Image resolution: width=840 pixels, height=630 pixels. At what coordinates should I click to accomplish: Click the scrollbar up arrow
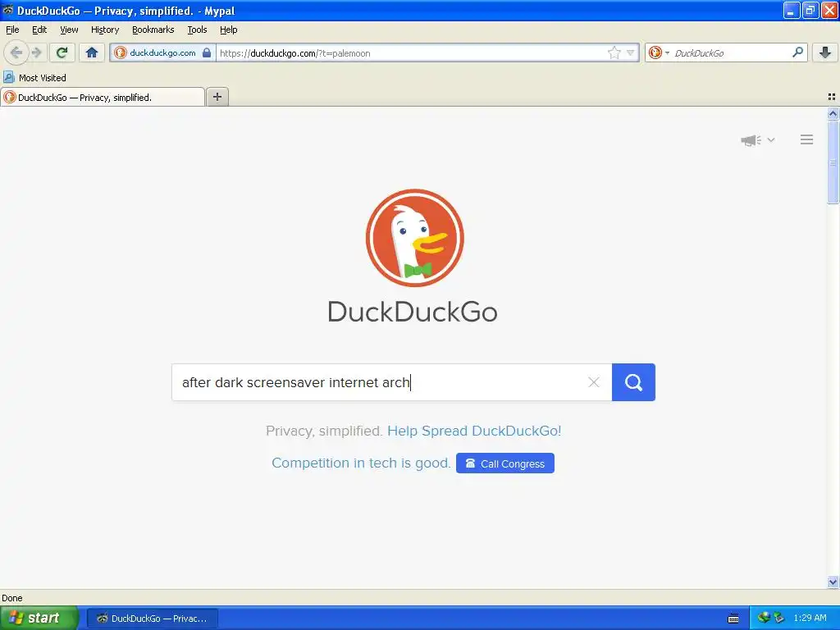833,113
